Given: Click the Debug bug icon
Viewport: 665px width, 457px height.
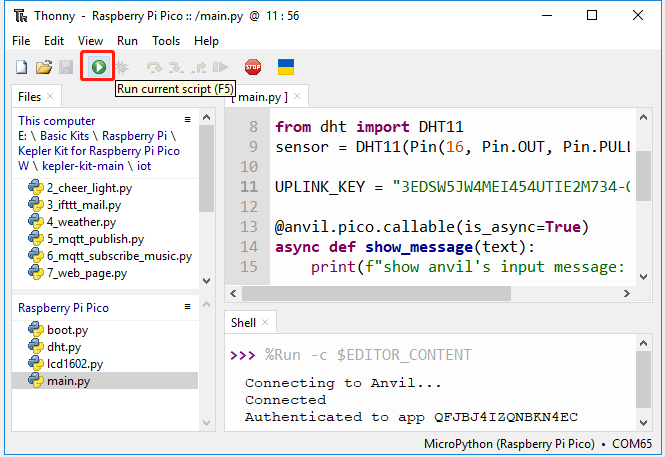Looking at the screenshot, I should pos(122,67).
